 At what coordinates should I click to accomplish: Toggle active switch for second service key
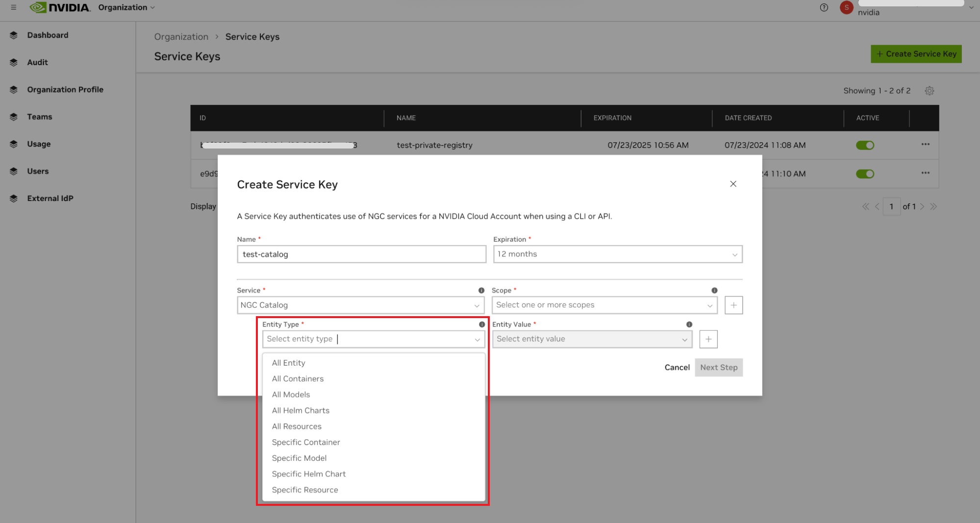point(865,174)
